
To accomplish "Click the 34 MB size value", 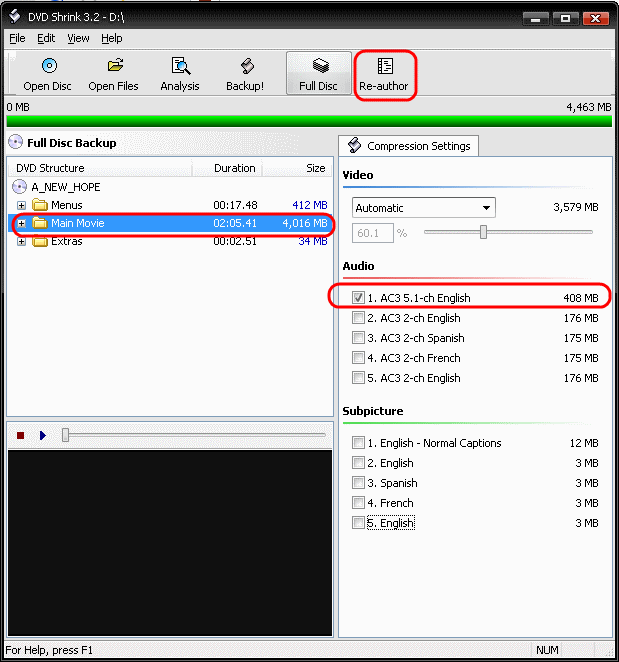I will (313, 241).
